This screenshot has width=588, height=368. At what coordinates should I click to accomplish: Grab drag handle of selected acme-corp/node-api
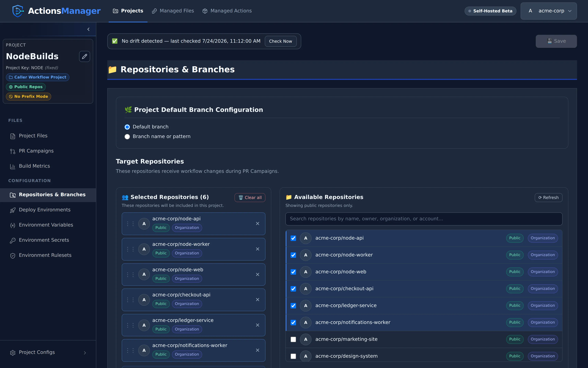130,224
